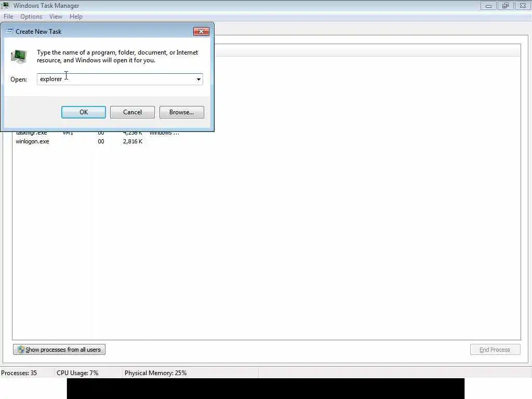Close the Windows Task Manager window

[x=523, y=5]
